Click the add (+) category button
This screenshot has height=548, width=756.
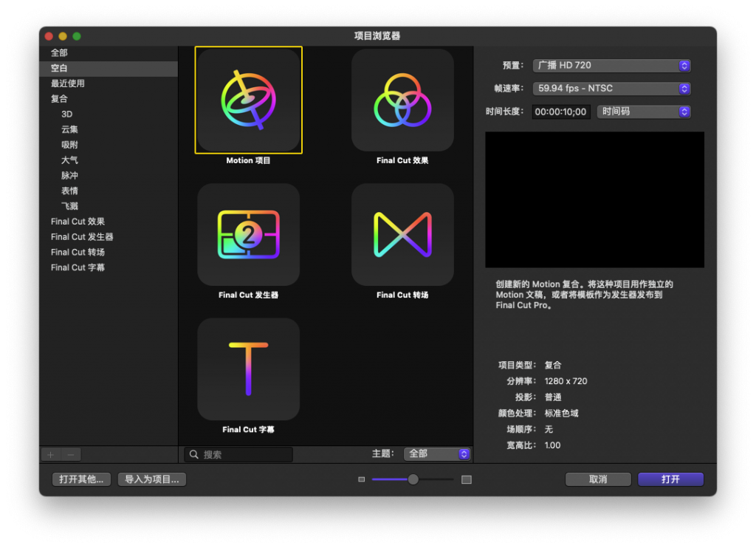(51, 454)
